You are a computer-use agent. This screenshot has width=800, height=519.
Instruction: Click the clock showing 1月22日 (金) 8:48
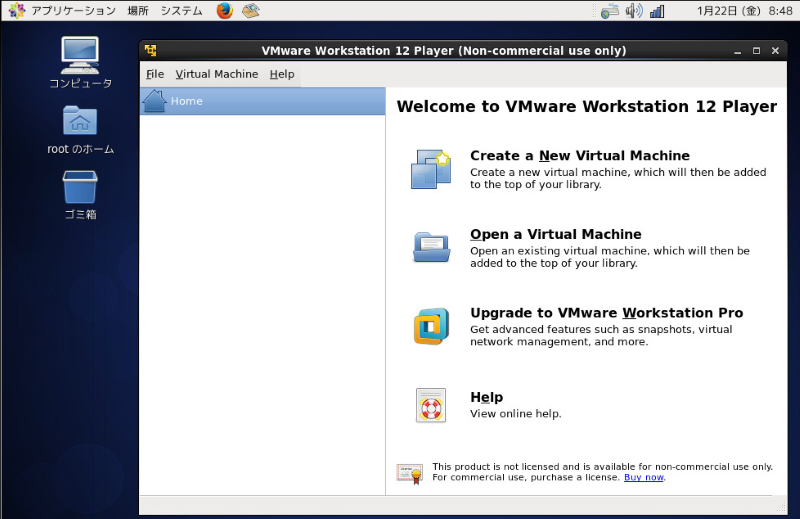coord(744,11)
